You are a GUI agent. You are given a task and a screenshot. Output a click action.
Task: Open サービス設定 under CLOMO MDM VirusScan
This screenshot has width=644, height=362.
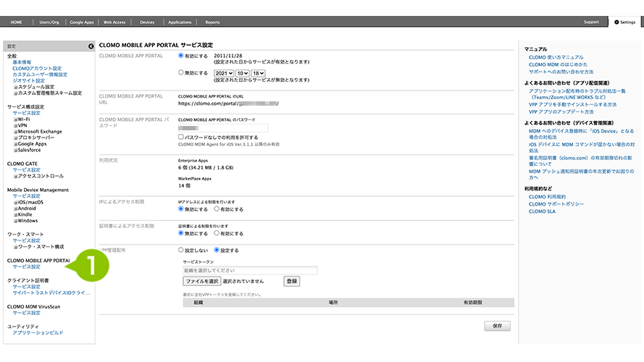coord(27,313)
